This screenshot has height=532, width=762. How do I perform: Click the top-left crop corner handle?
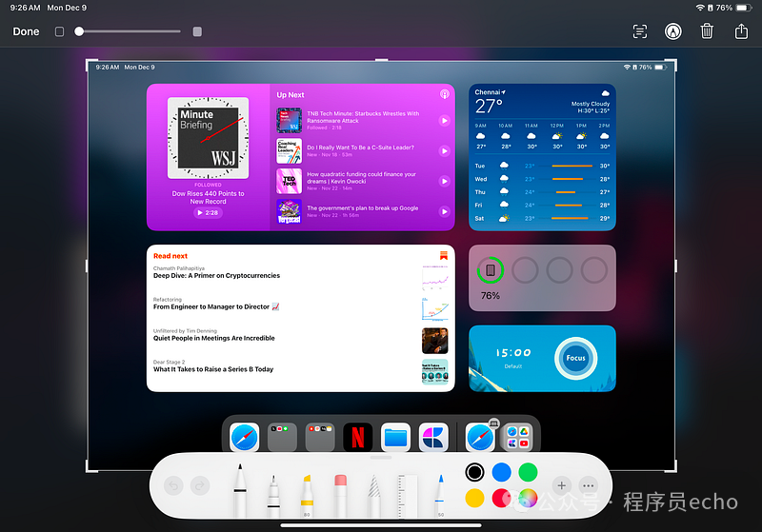pos(90,64)
